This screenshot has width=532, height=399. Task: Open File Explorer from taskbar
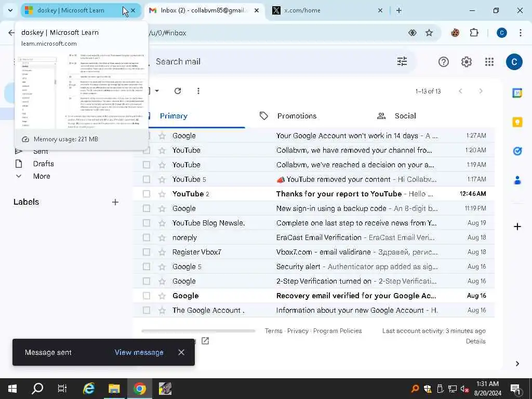114,389
